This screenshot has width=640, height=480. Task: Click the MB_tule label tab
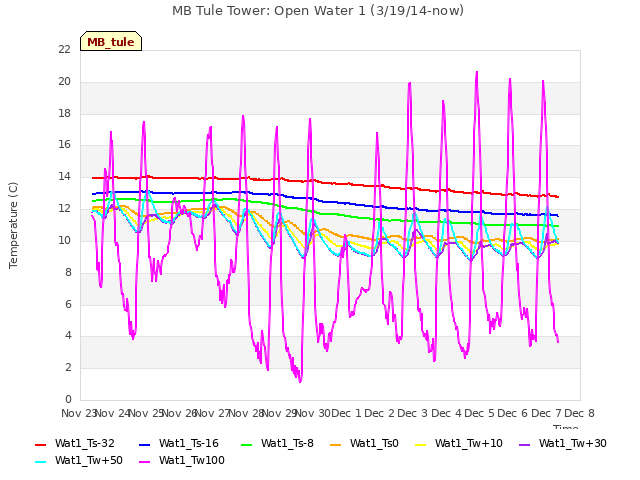[111, 41]
